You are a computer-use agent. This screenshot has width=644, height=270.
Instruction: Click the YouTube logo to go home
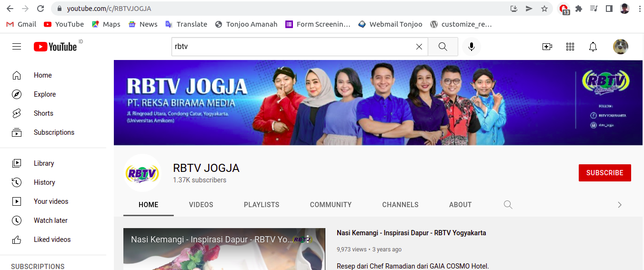pos(55,47)
